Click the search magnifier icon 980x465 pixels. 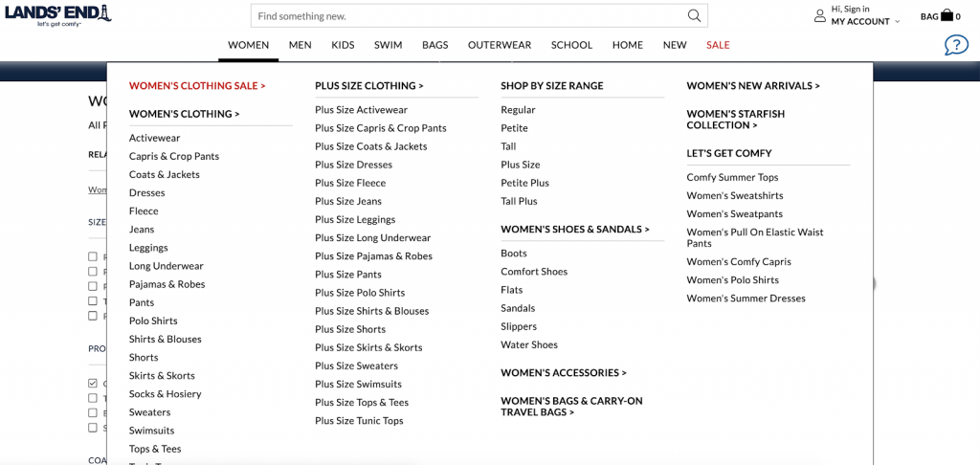pos(694,16)
